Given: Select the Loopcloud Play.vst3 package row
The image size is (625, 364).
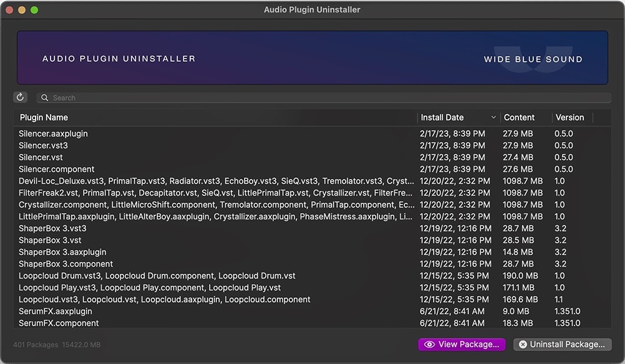Looking at the screenshot, I should [312, 287].
